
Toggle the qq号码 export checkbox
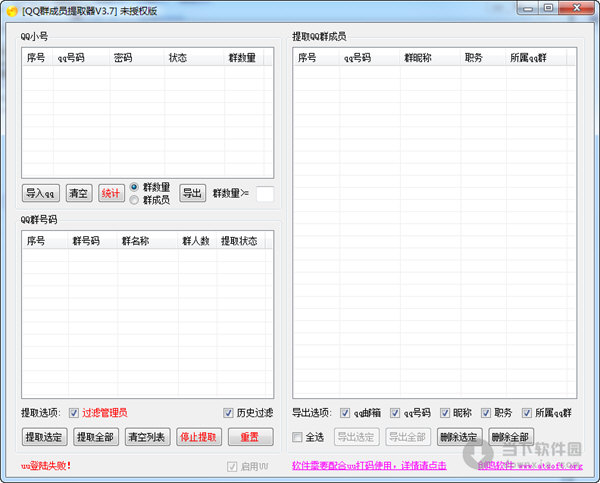click(395, 413)
